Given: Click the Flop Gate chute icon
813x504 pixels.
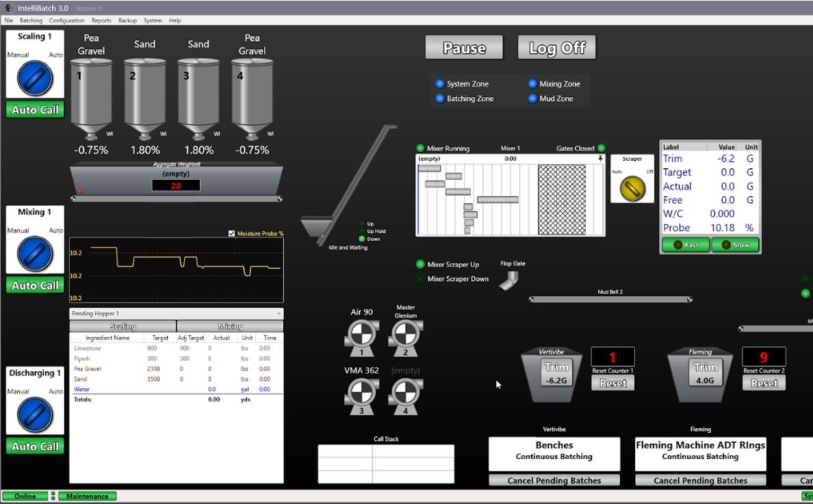Looking at the screenshot, I should (x=508, y=280).
